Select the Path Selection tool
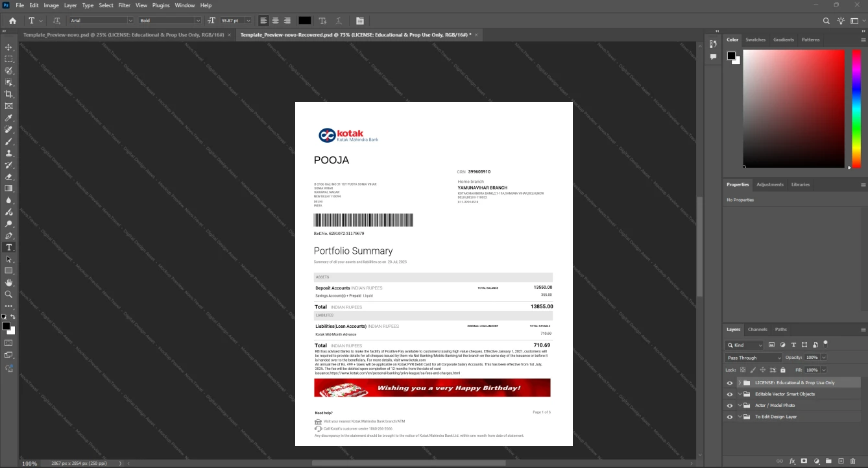The height and width of the screenshot is (468, 868). point(9,259)
